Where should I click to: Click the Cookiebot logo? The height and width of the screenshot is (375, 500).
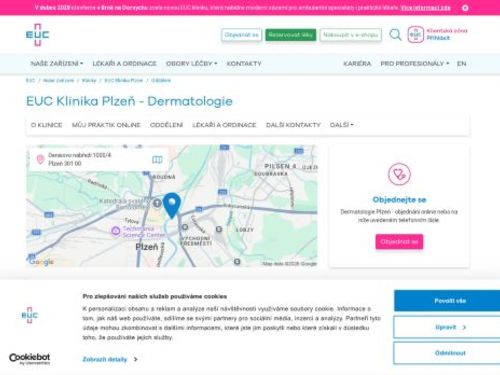[x=30, y=359]
